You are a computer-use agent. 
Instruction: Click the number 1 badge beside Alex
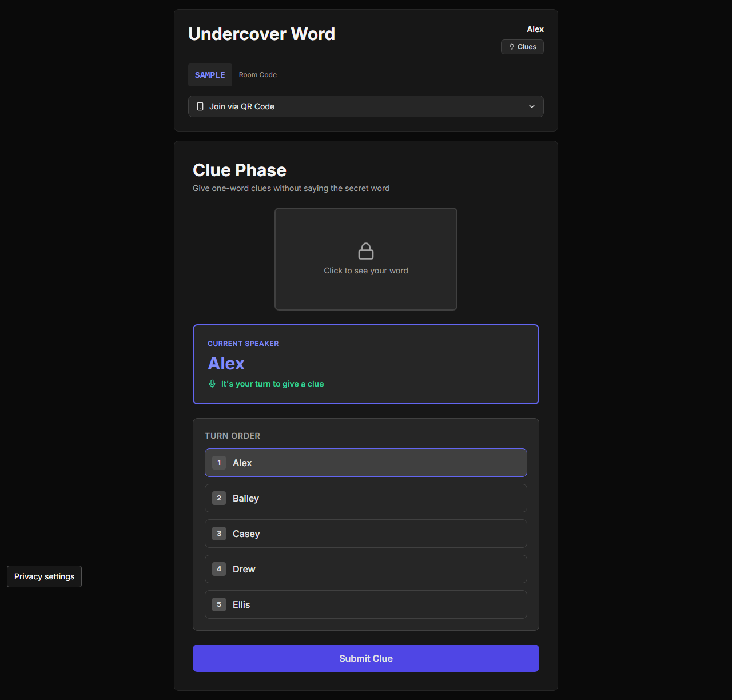pos(219,463)
